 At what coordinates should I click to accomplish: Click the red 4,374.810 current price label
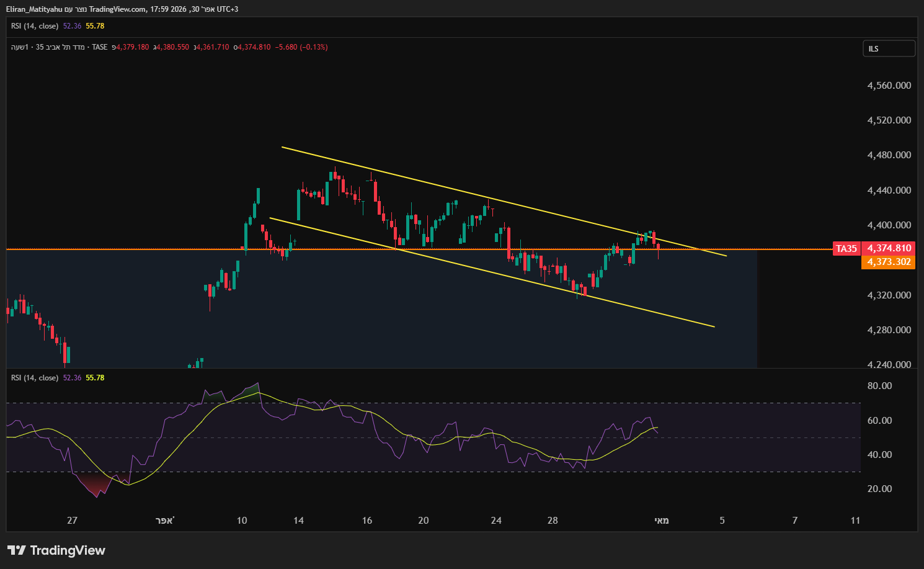(x=889, y=248)
